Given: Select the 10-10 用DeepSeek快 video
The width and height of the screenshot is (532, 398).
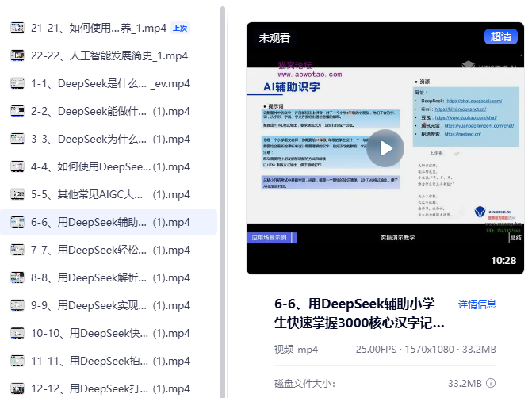Looking at the screenshot, I should (x=111, y=333).
